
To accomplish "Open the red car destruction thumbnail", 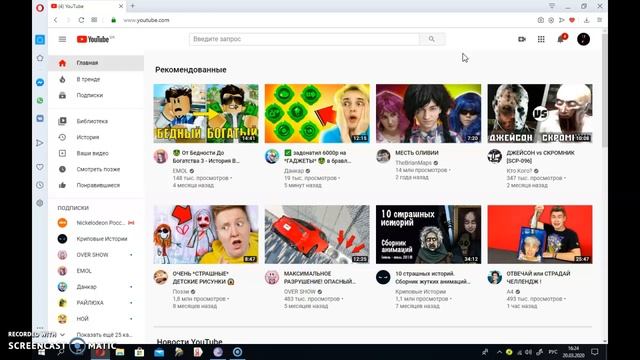I will pyautogui.click(x=317, y=234).
